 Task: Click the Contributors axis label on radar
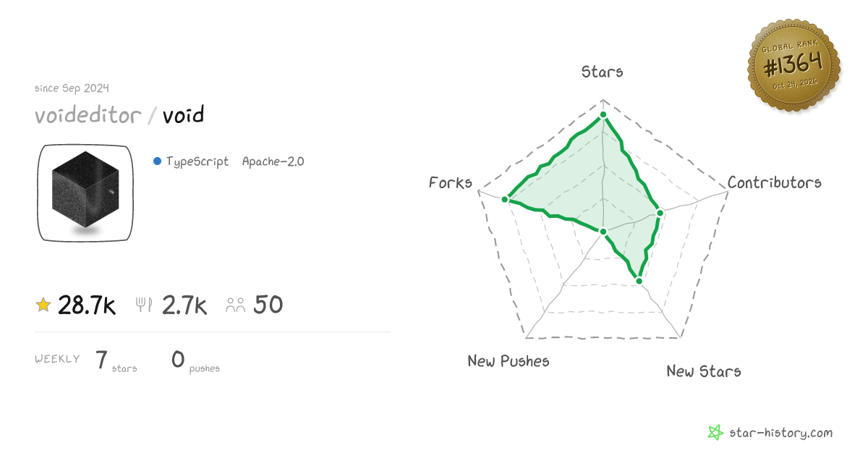click(775, 182)
